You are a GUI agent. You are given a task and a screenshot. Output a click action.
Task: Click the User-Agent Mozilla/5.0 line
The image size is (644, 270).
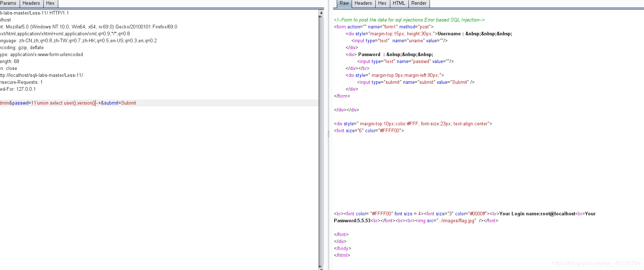(88, 27)
